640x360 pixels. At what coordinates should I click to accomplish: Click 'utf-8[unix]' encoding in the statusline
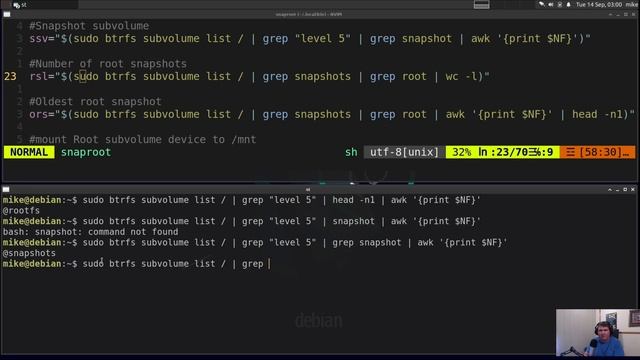coord(404,152)
